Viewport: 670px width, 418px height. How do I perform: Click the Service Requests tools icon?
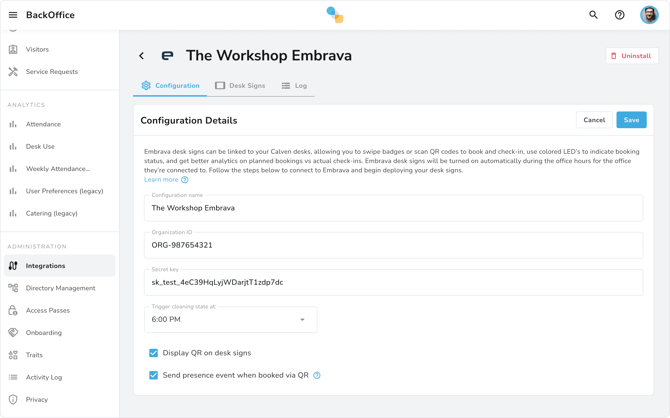[x=13, y=71]
